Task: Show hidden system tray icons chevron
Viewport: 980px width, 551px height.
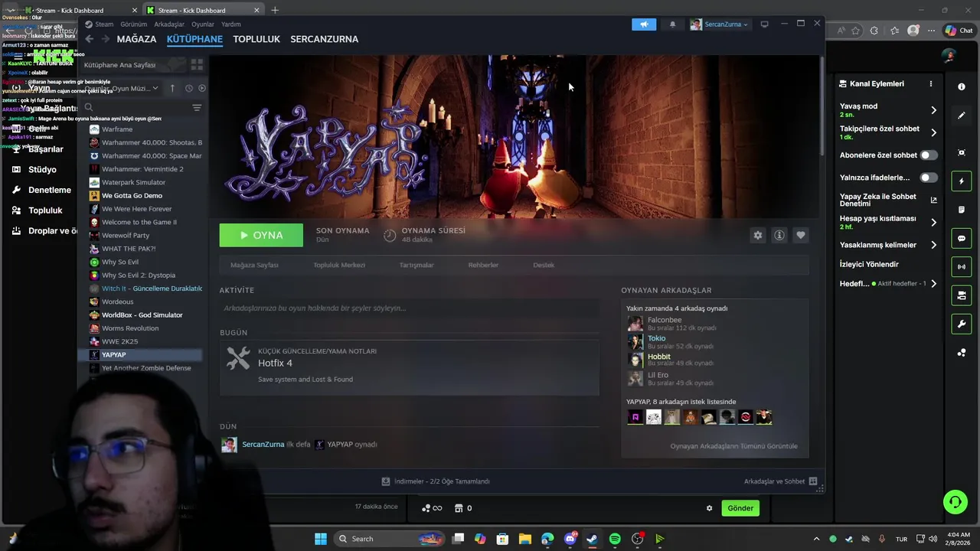Action: tap(816, 539)
